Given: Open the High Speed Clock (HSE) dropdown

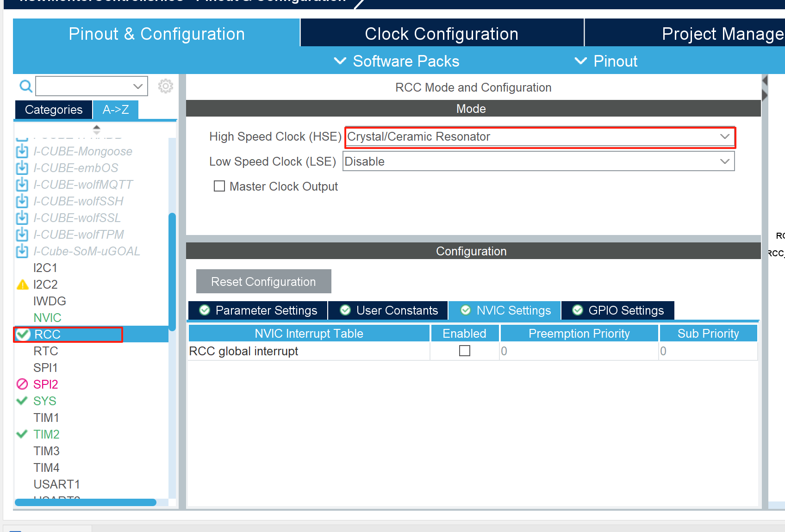Looking at the screenshot, I should 540,136.
